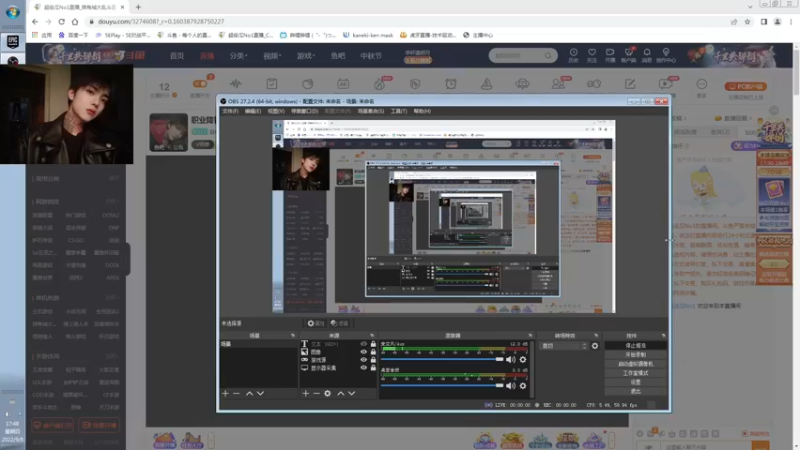Screen dimensions: 800x450
Task: Toggle visibility eye of the text source
Action: coord(363,344)
